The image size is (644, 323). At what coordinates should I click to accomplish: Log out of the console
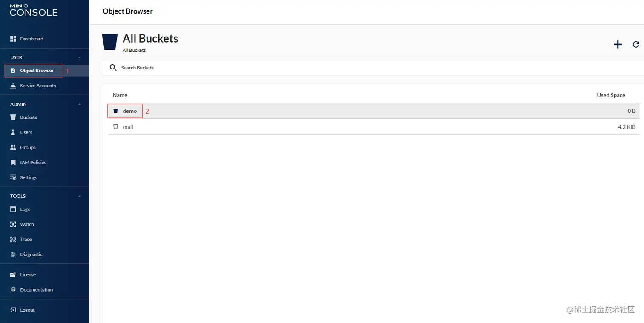point(27,310)
